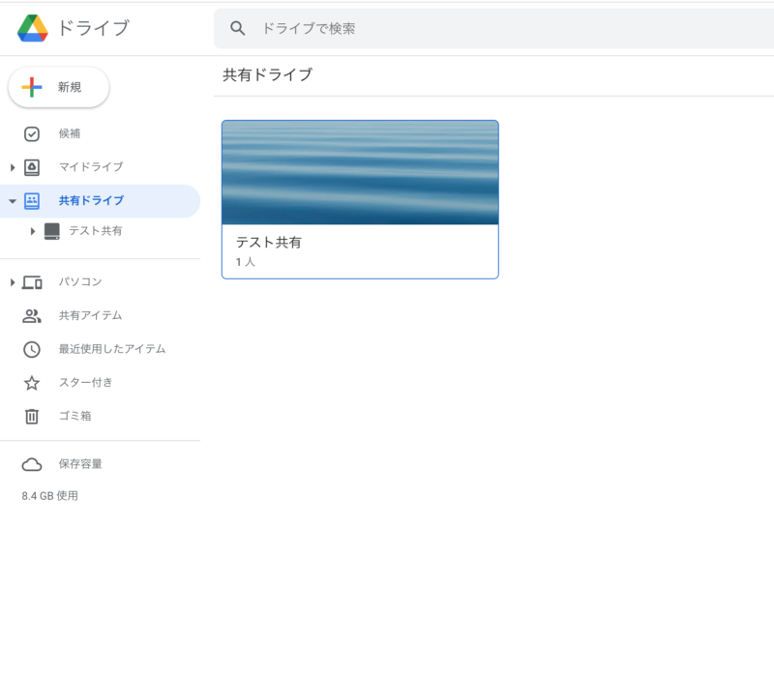774x700 pixels.
Task: Click the 候補 checkmark icon
Action: [x=32, y=134]
